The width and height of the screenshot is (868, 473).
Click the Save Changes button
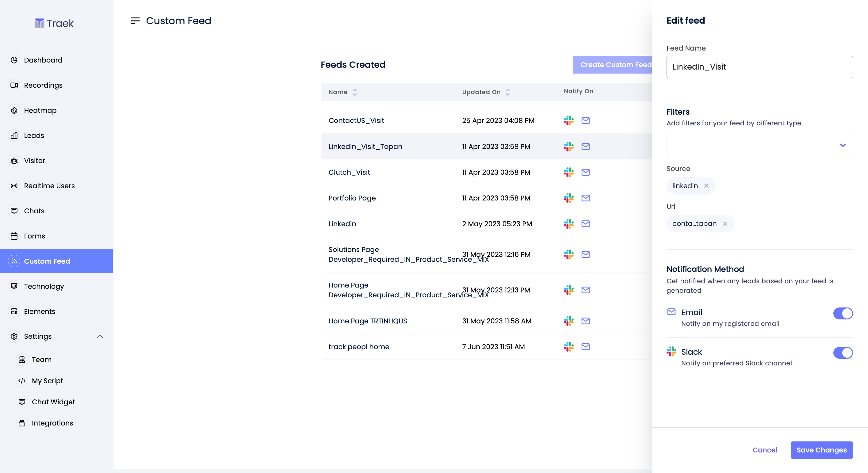821,450
